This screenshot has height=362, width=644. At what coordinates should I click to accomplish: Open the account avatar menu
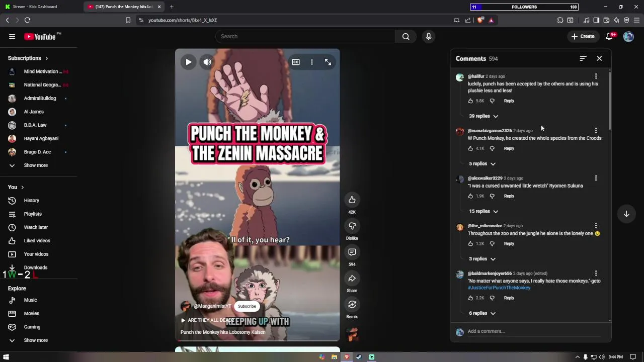click(628, 36)
